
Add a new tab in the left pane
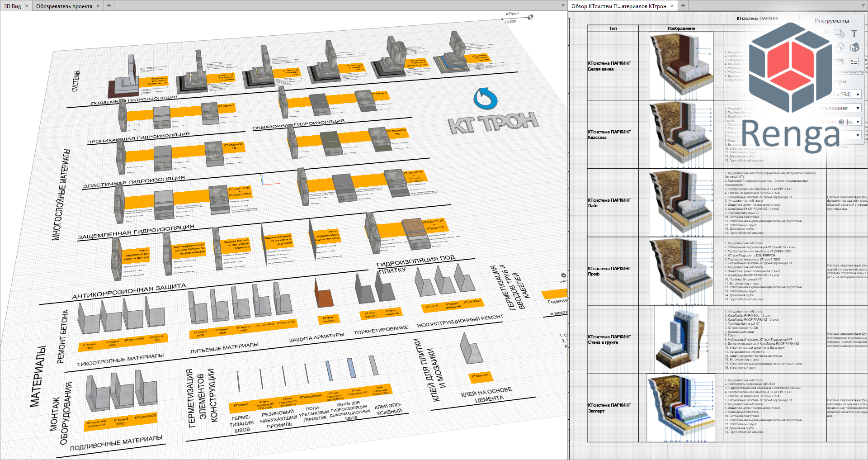tap(109, 5)
